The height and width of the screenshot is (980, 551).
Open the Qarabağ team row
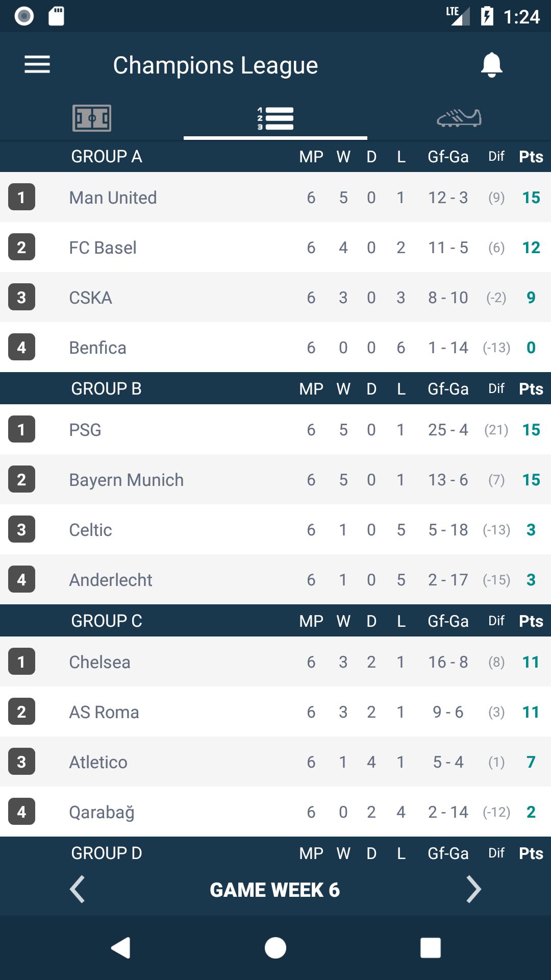pos(275,812)
